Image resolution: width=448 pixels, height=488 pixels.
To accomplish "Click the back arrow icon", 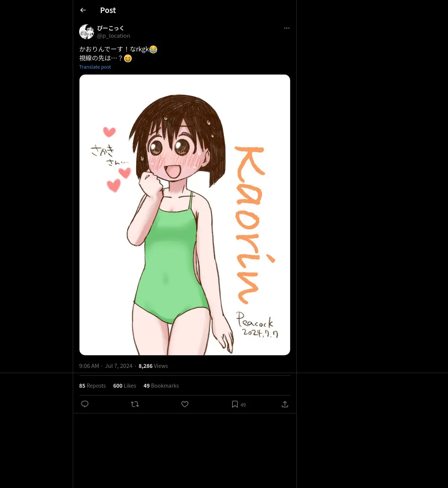I will point(83,10).
